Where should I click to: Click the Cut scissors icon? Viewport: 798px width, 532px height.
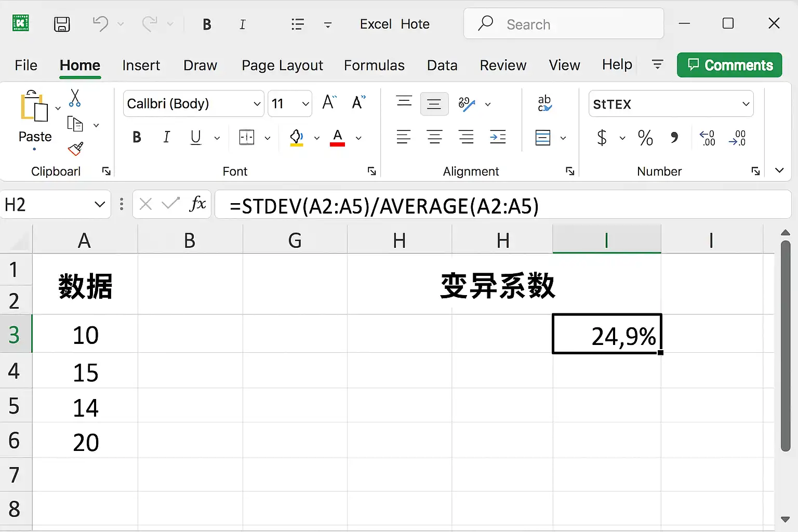coord(75,98)
